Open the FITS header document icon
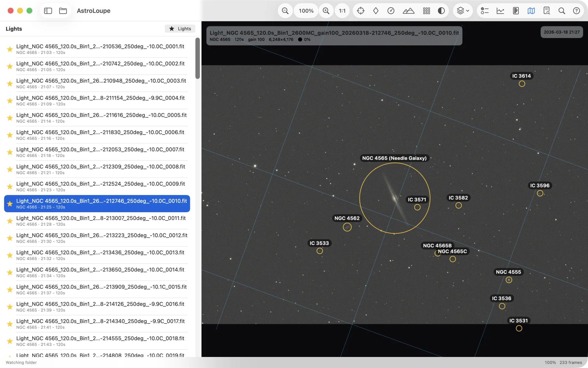Screen dimensions: 588x368 (x=516, y=11)
